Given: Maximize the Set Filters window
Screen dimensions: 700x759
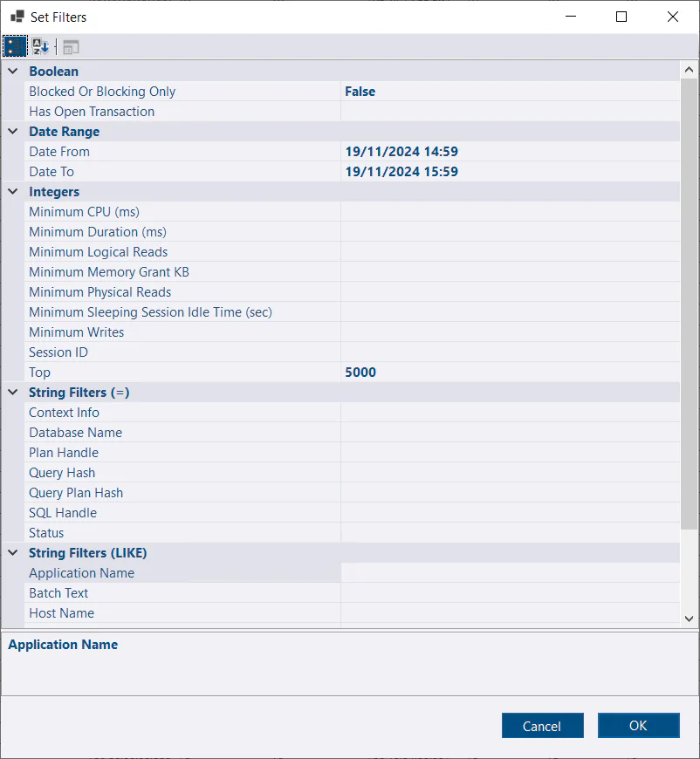Looking at the screenshot, I should [x=621, y=17].
